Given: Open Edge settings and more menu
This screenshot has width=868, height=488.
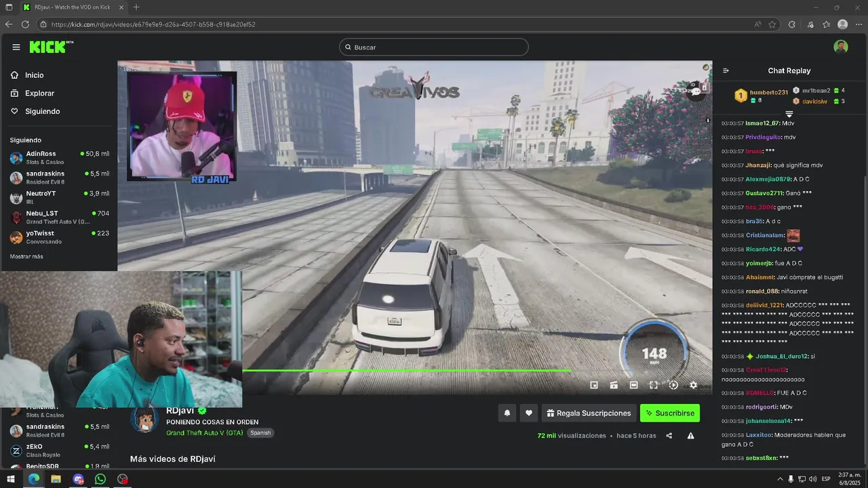Looking at the screenshot, I should pos(859,24).
